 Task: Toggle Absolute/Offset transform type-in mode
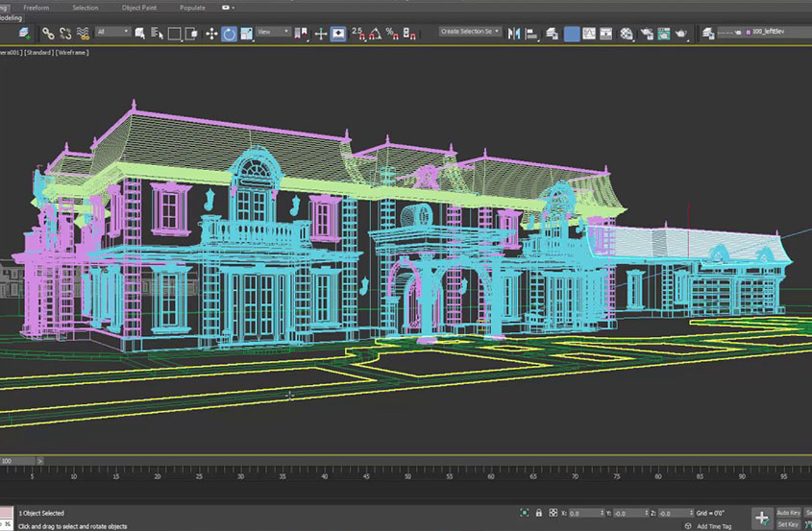[x=553, y=513]
